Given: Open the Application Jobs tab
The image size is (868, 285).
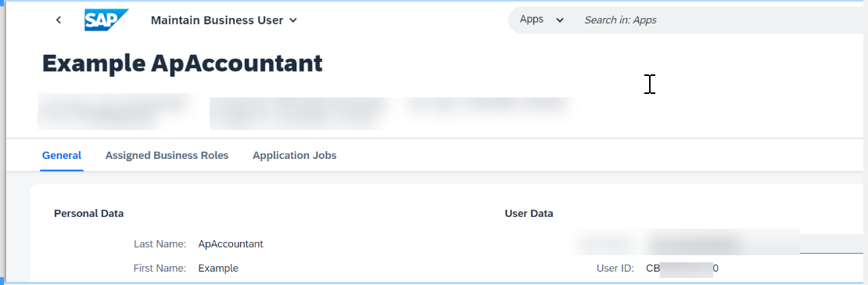Looking at the screenshot, I should coord(295,156).
